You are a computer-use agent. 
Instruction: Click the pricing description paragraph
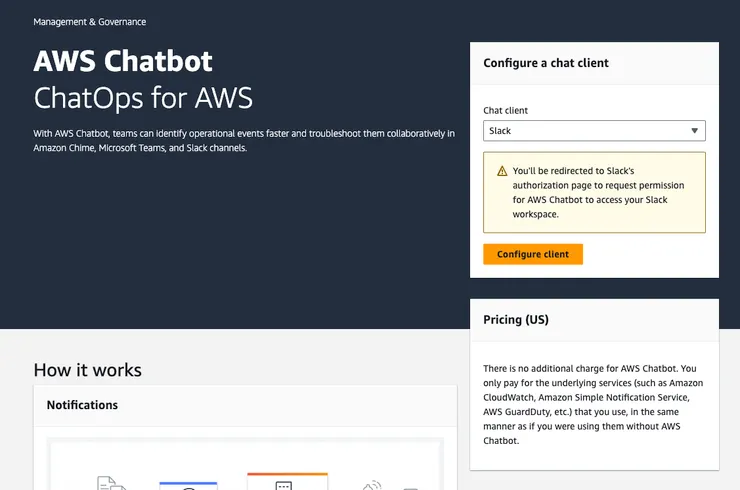click(x=594, y=404)
